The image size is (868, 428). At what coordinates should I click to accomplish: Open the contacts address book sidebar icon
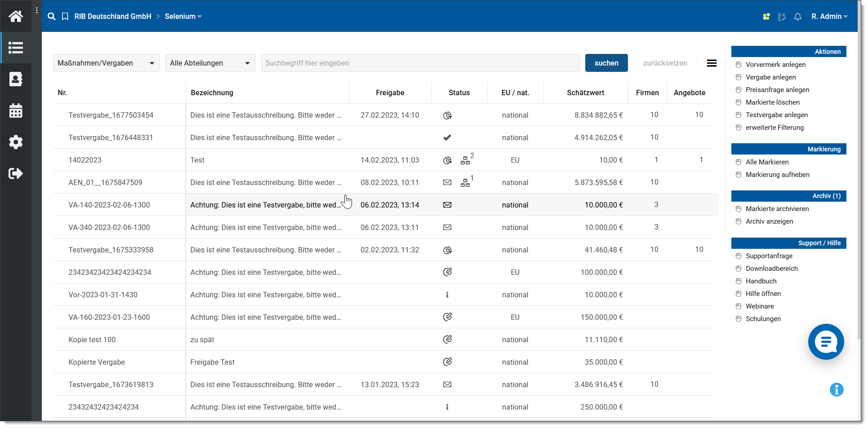click(x=16, y=79)
